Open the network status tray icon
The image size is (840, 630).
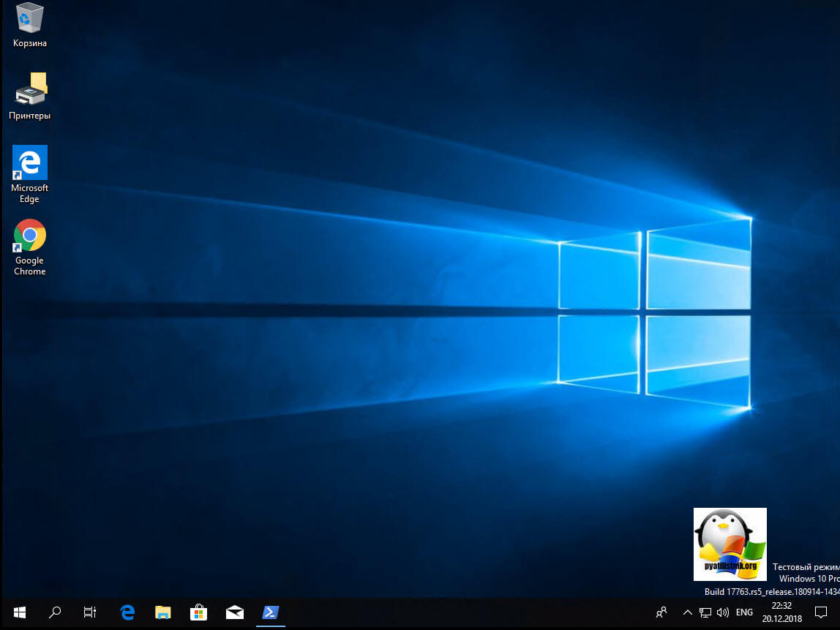[x=705, y=612]
